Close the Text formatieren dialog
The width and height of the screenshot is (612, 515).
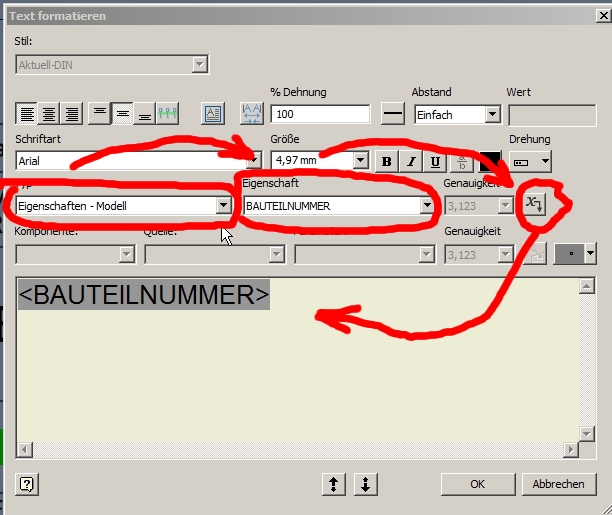coord(603,16)
